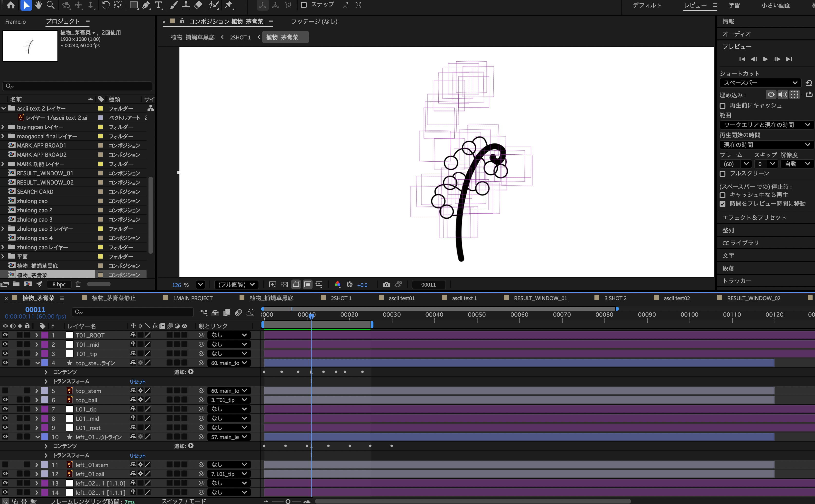
Task: Enable キャッシュ中なら再生 checkbox
Action: tap(722, 195)
